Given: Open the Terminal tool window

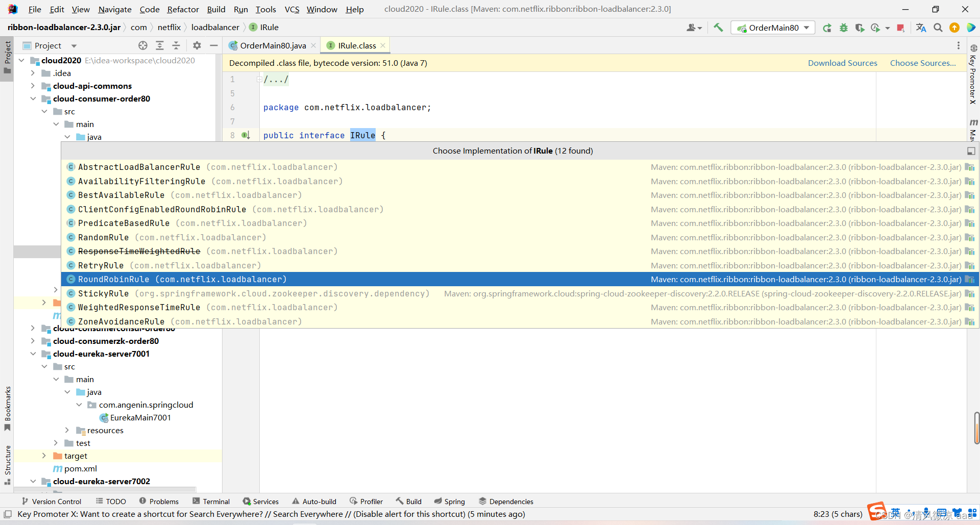Looking at the screenshot, I should point(211,502).
